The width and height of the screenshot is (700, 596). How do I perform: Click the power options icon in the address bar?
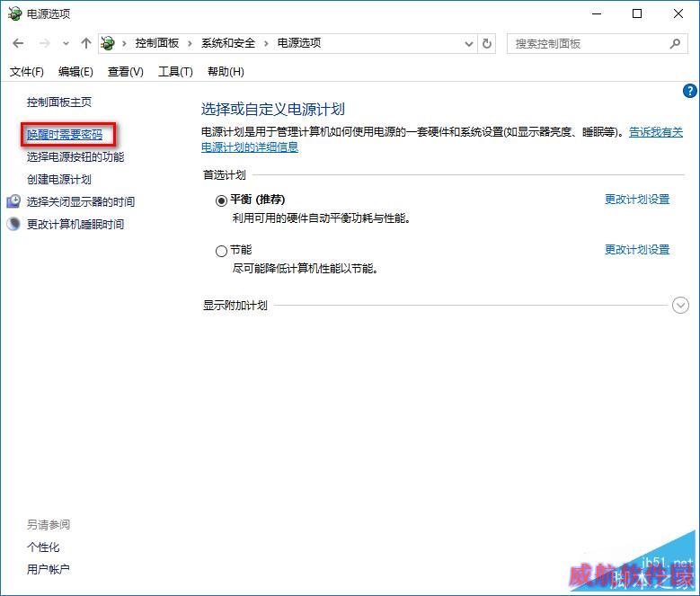click(108, 43)
